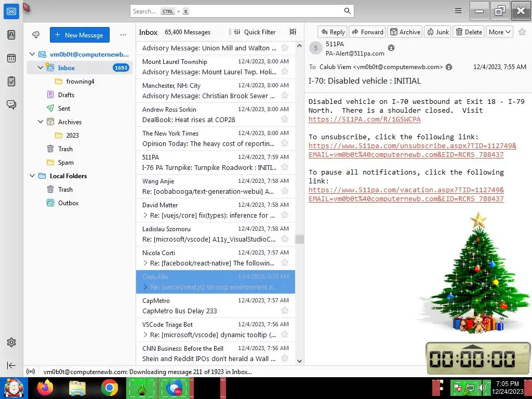Open the Wang Anjie oobabooga message

pyautogui.click(x=216, y=187)
